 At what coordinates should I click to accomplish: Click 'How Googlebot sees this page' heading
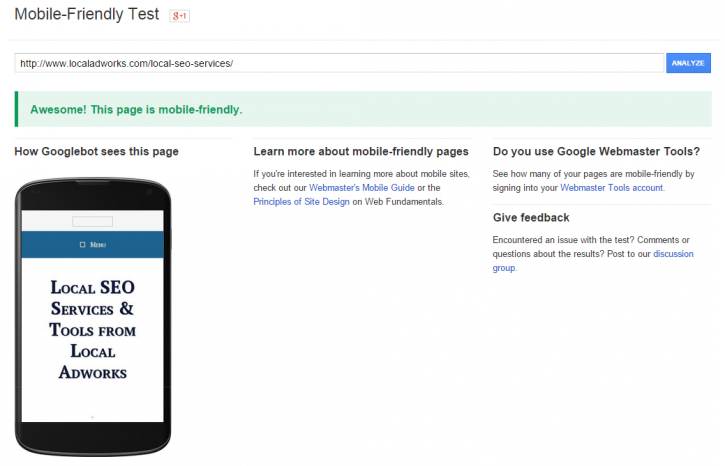point(96,152)
